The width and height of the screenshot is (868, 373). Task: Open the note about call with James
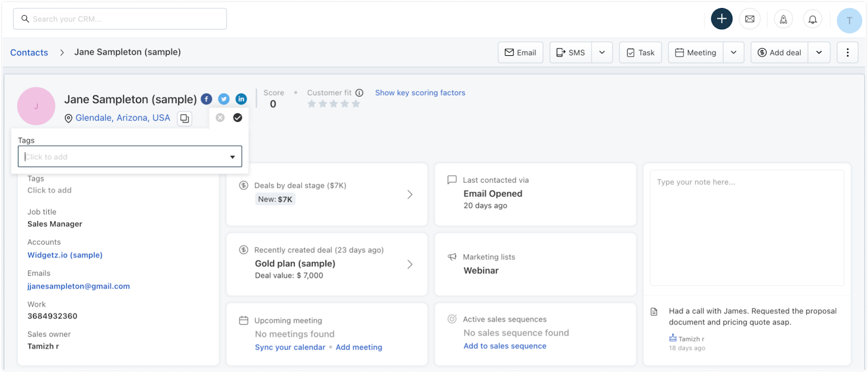tap(752, 317)
